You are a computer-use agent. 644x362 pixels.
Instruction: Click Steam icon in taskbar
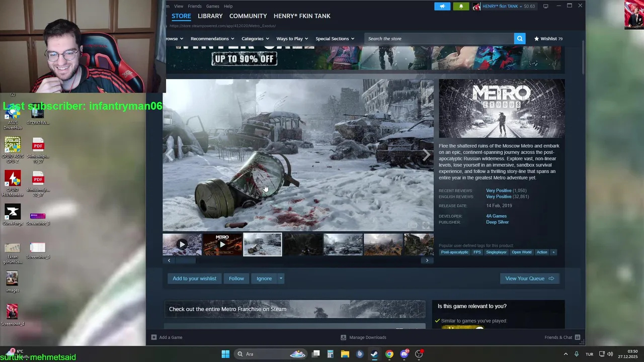click(374, 354)
